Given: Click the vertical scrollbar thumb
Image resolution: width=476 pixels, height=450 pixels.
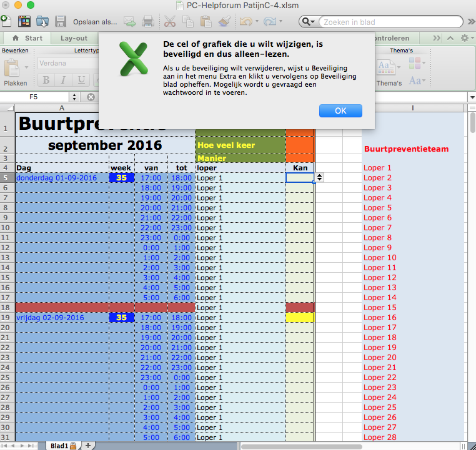Looking at the screenshot, I should [x=473, y=123].
